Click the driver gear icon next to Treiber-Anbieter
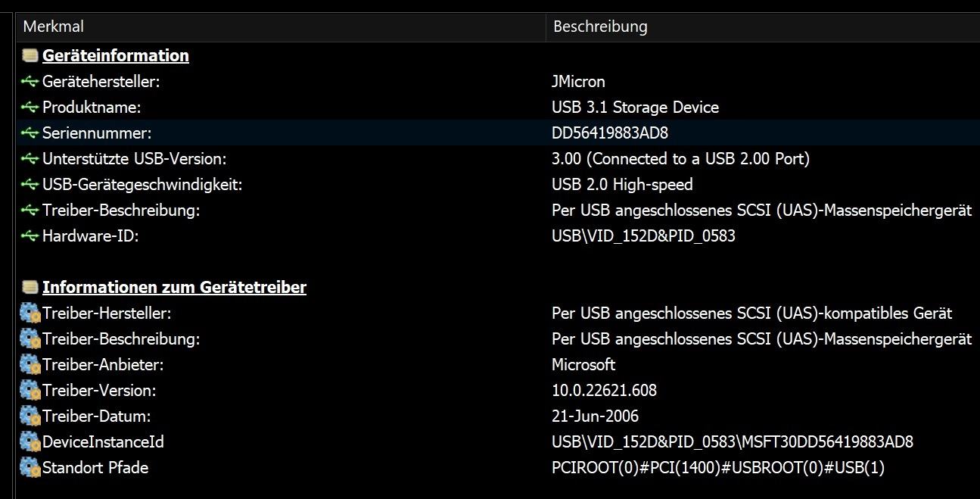This screenshot has height=499, width=980. click(x=30, y=365)
